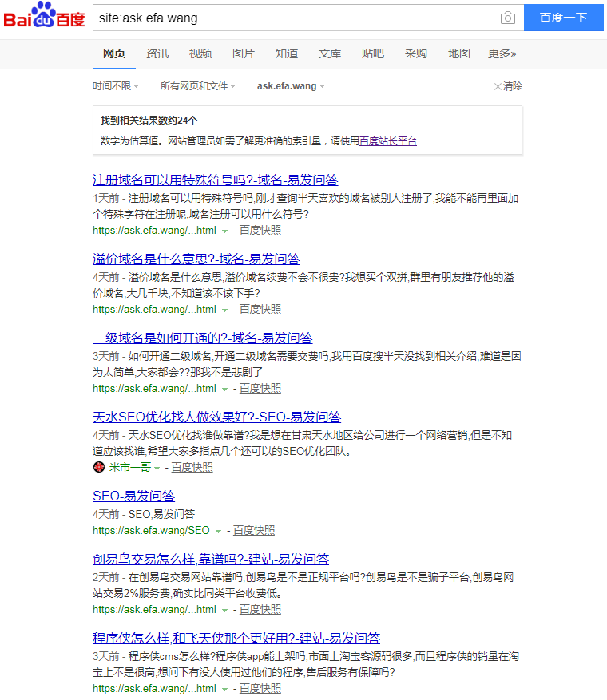Switch to the 视频 tab
Screen dimensions: 607x700
(200, 53)
